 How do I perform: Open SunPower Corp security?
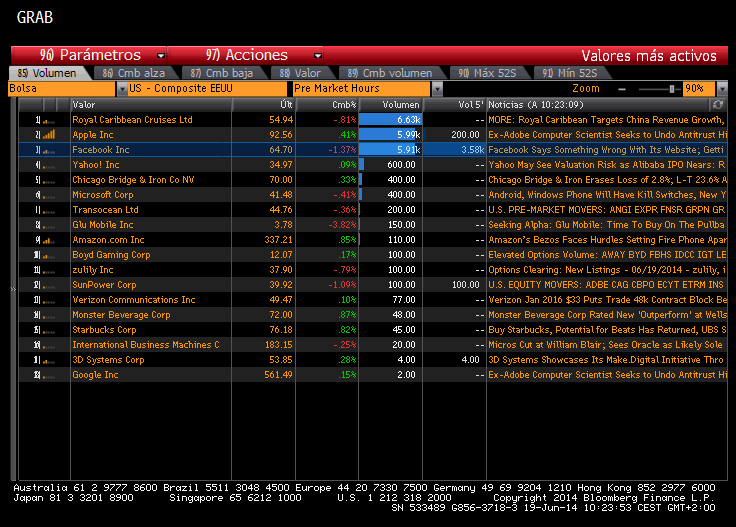104,285
